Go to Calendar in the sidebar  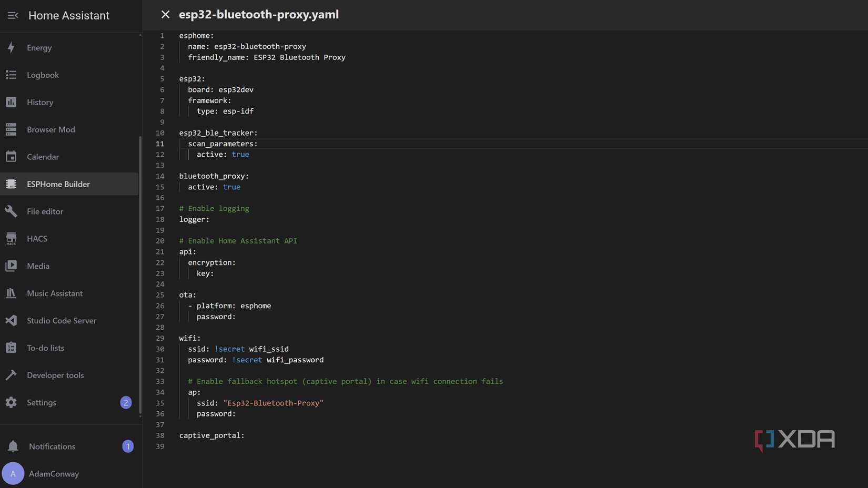click(x=43, y=157)
